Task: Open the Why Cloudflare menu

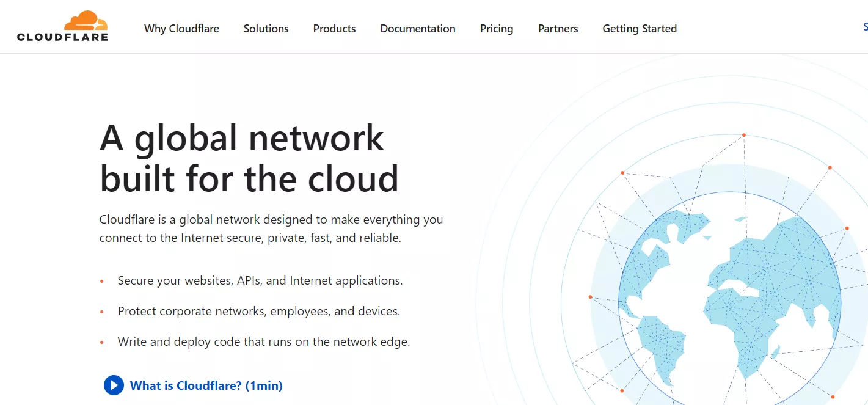Action: (181, 29)
